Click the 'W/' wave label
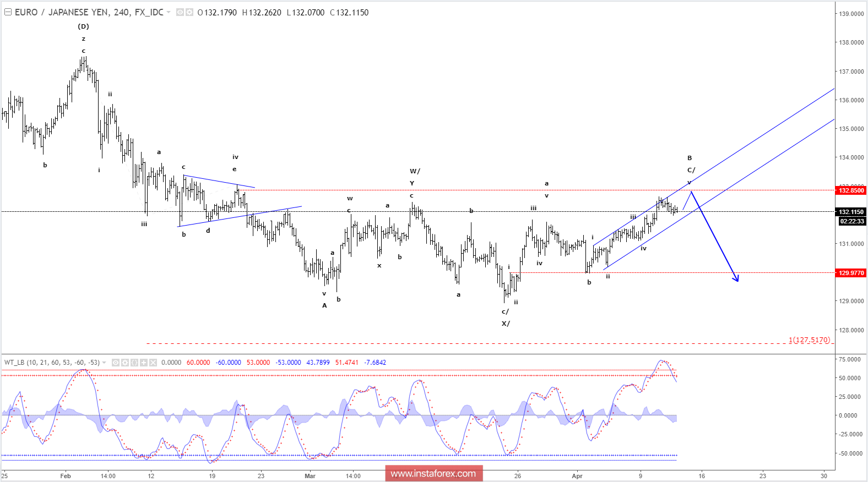 (415, 171)
